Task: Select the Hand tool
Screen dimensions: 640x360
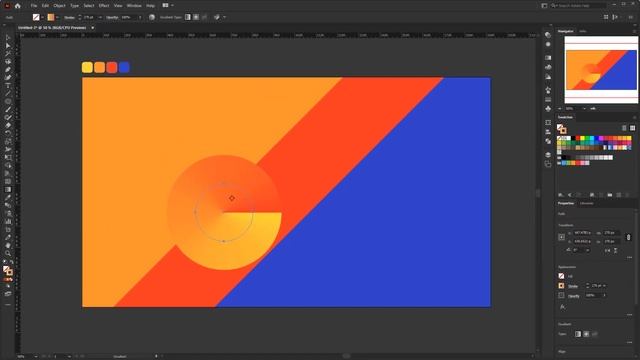Action: 8,245
